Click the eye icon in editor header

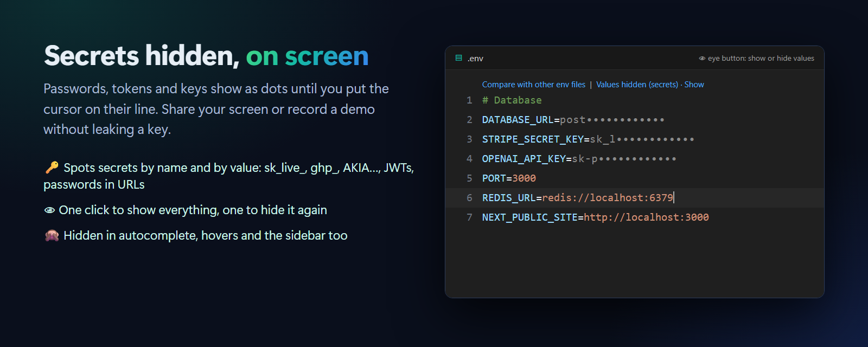[702, 59]
